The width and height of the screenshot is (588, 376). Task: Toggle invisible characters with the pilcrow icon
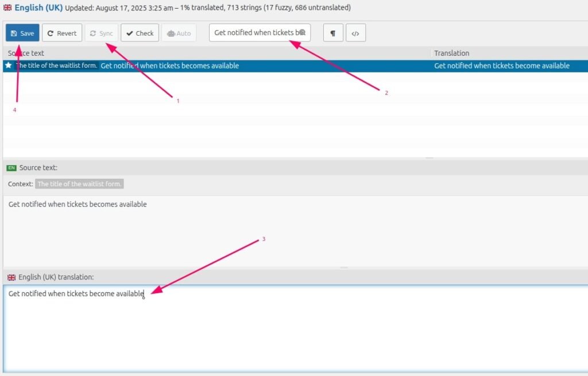tap(332, 33)
